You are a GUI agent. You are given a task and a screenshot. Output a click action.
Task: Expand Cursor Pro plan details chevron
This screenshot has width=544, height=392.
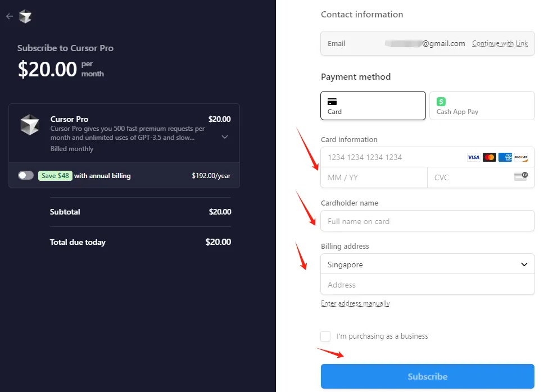tap(224, 136)
